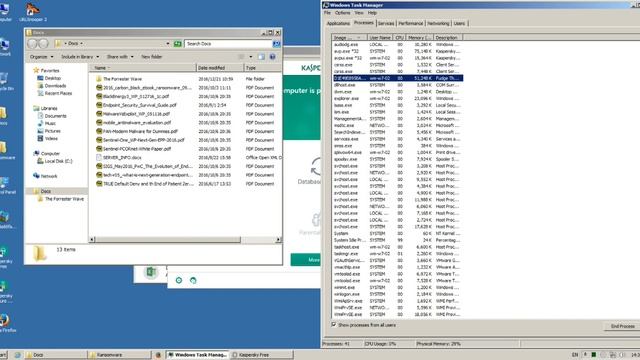
Task: Sort by the Name column header in explorer
Action: (x=142, y=68)
